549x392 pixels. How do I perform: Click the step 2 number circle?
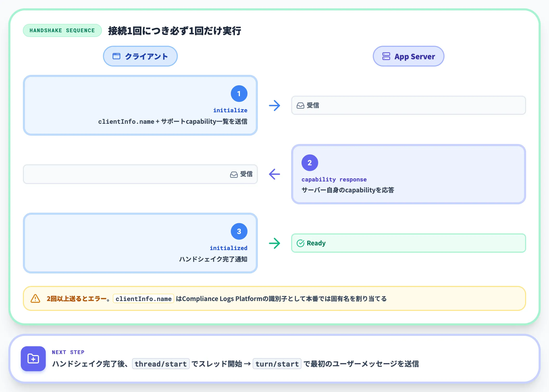click(x=310, y=163)
